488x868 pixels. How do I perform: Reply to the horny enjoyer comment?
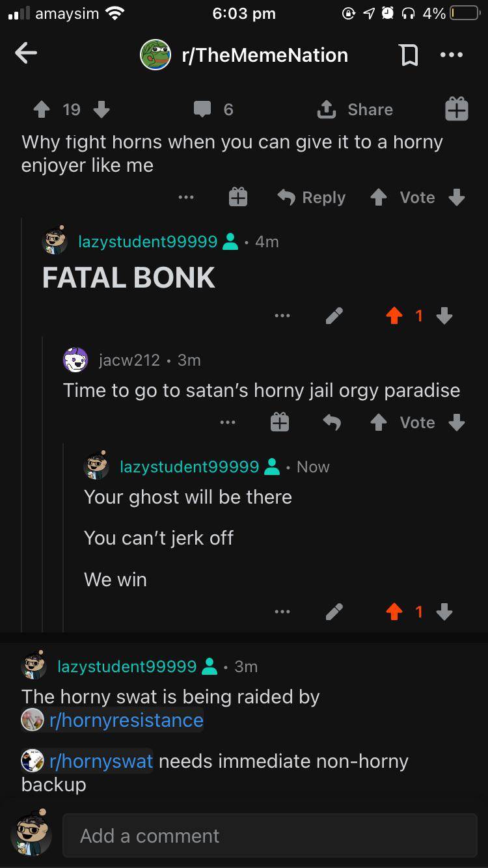(311, 197)
